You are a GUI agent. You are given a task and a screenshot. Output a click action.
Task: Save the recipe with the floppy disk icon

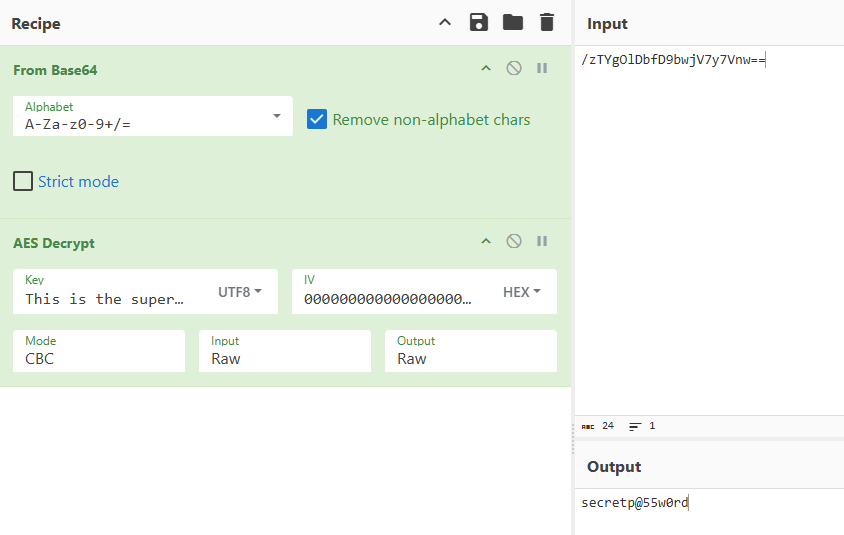(479, 23)
